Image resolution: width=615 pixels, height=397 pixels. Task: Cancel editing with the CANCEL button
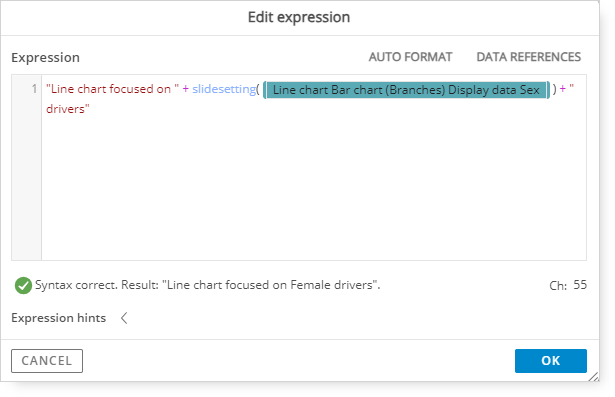click(47, 361)
